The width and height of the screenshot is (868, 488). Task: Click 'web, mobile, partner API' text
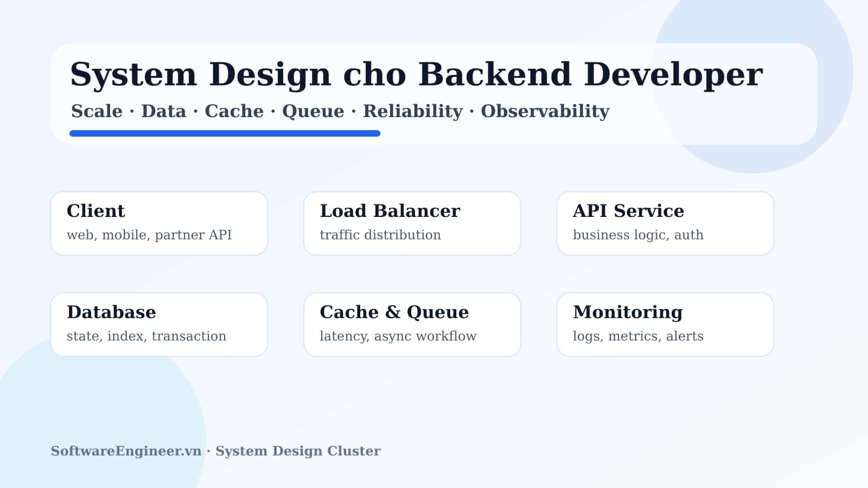149,235
